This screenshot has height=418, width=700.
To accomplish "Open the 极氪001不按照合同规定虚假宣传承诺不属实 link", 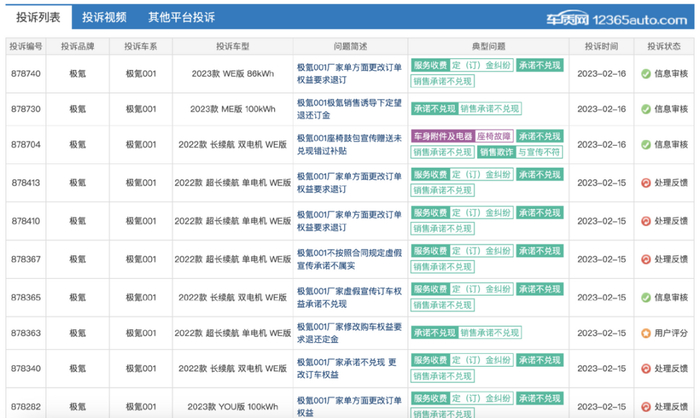I will 350,259.
